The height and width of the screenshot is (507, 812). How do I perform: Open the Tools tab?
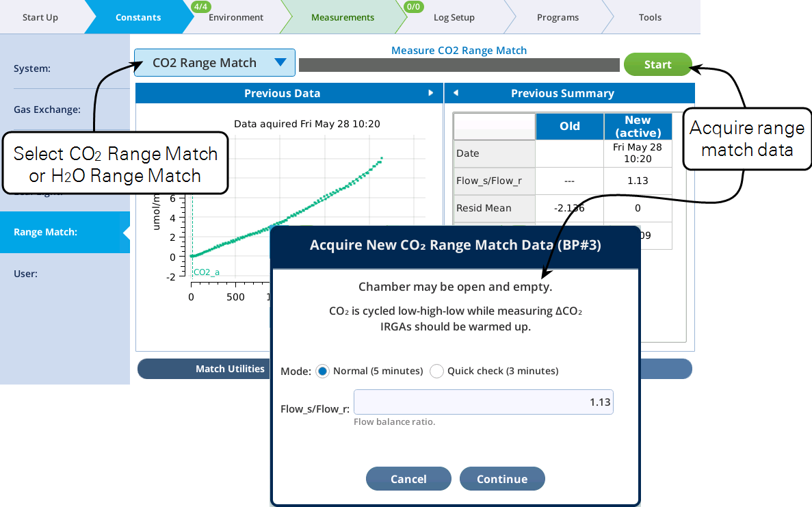coord(650,17)
